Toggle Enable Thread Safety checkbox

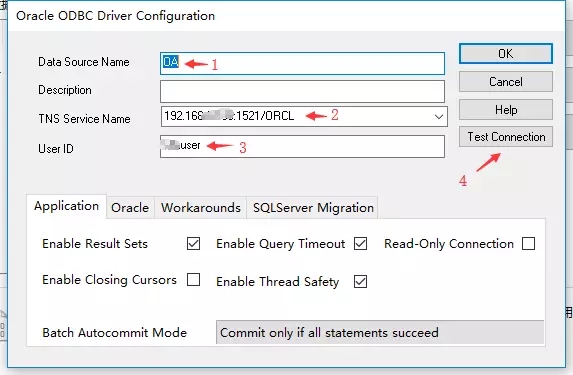point(360,281)
